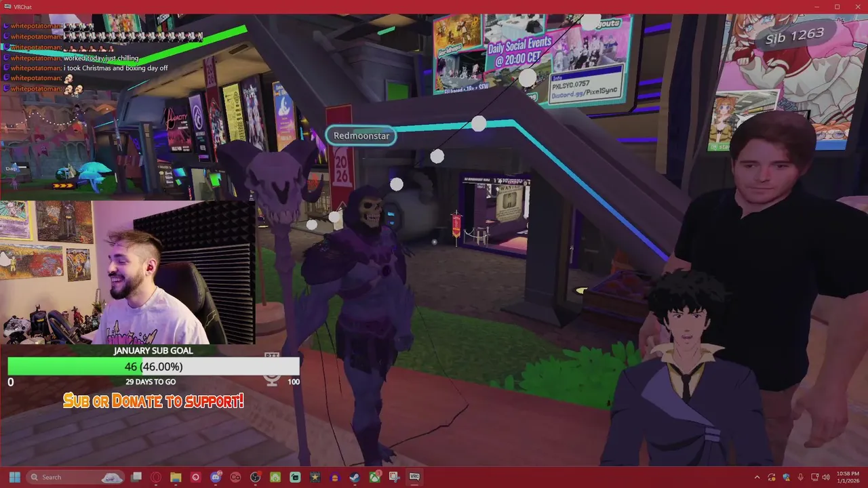868x488 pixels.
Task: Open the Windows Security tray icon
Action: tap(787, 477)
